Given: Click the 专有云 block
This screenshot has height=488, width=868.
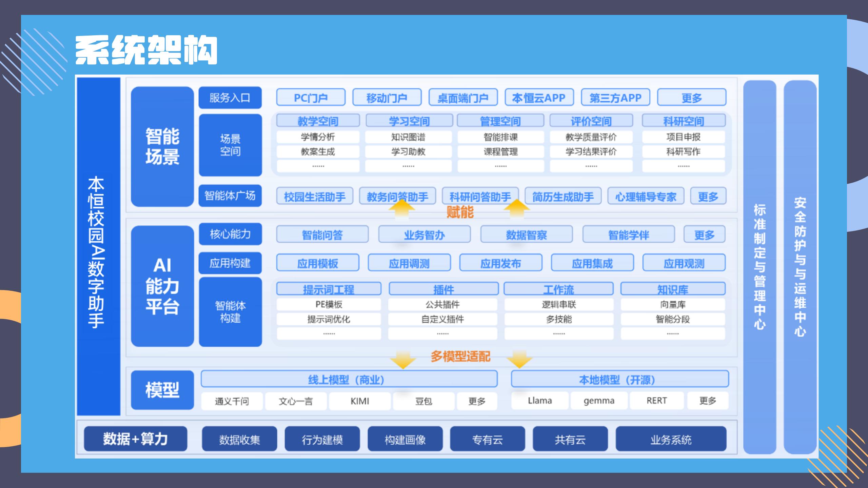Looking at the screenshot, I should tap(488, 439).
